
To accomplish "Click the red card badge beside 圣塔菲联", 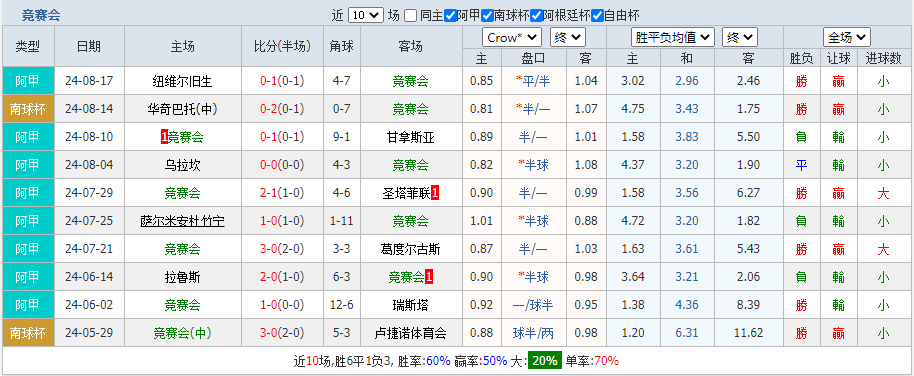I will point(435,193).
